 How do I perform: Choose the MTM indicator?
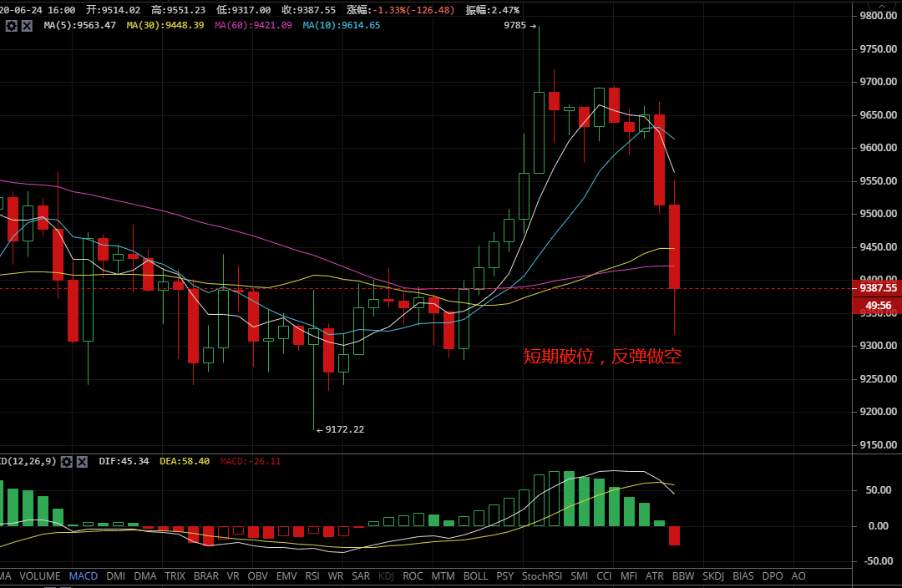pos(443,576)
